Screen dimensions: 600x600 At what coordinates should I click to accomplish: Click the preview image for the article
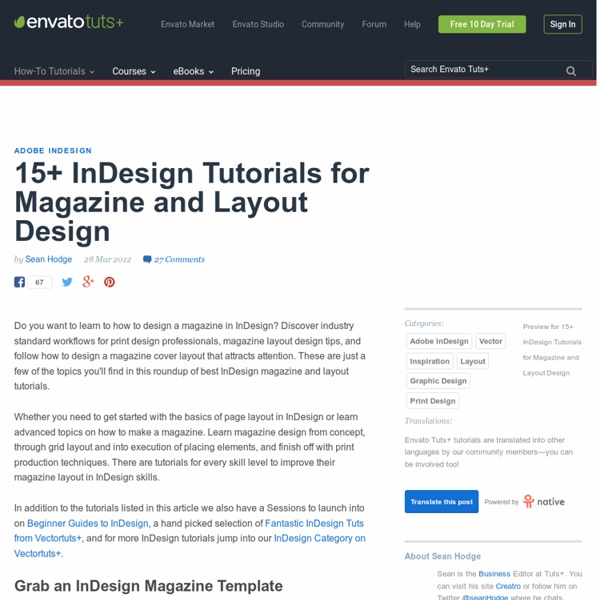552,350
